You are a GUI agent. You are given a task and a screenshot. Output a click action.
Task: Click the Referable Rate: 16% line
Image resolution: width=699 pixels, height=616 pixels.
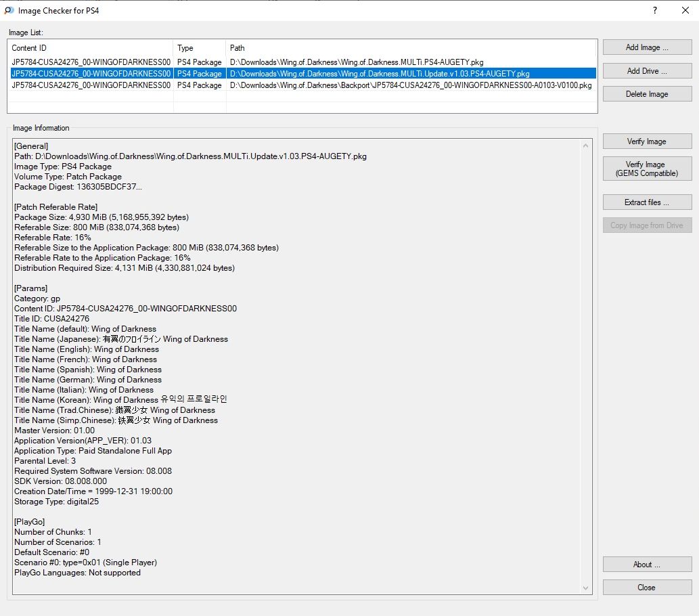53,238
